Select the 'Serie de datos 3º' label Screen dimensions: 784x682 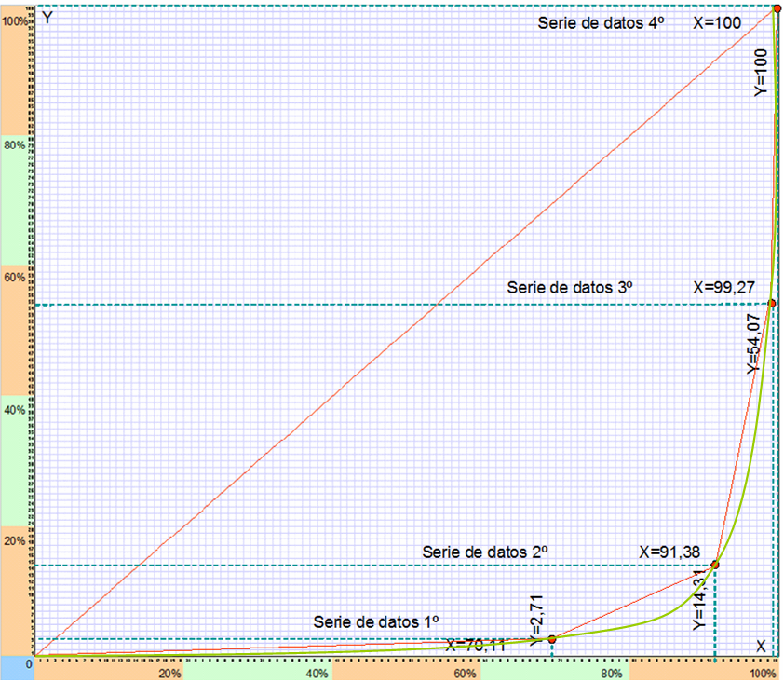(570, 288)
